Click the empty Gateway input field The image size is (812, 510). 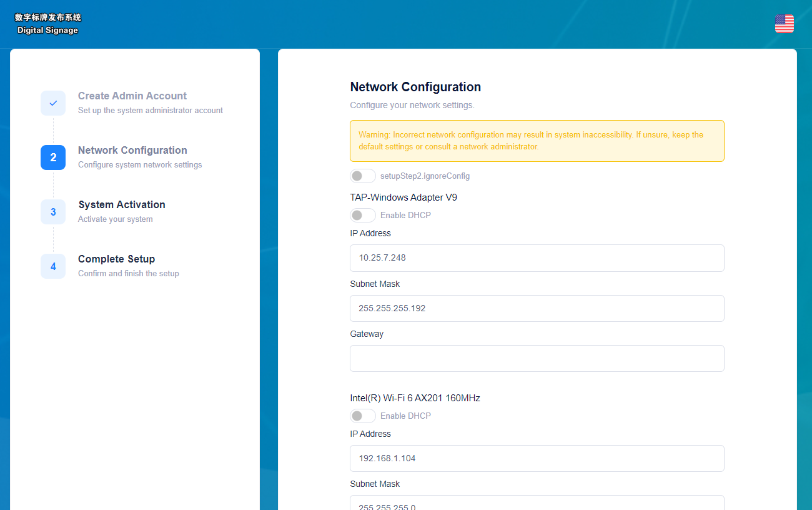[x=537, y=358]
